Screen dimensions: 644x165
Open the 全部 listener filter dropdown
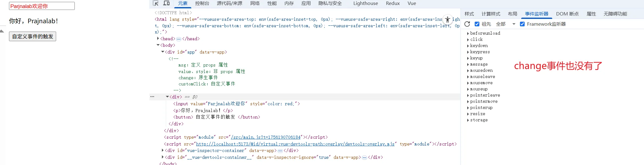[x=505, y=24]
